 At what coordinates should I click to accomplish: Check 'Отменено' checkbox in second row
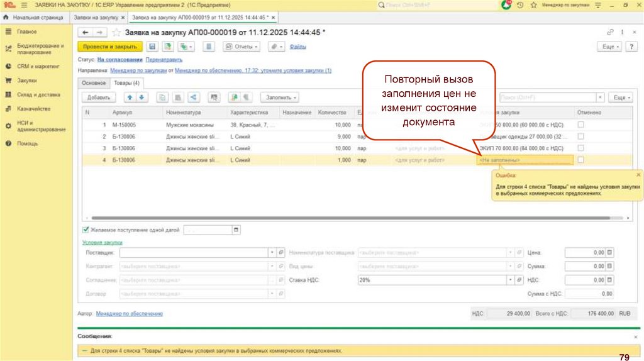[580, 136]
